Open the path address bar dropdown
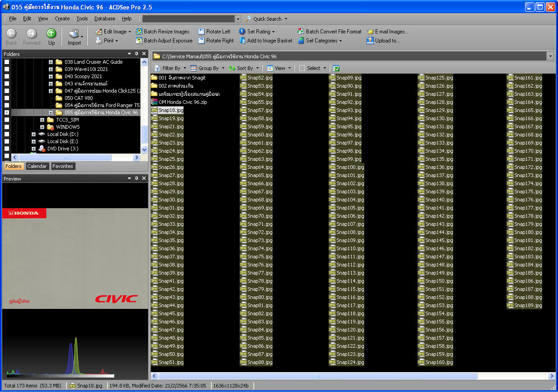The height and width of the screenshot is (392, 558). (x=550, y=56)
